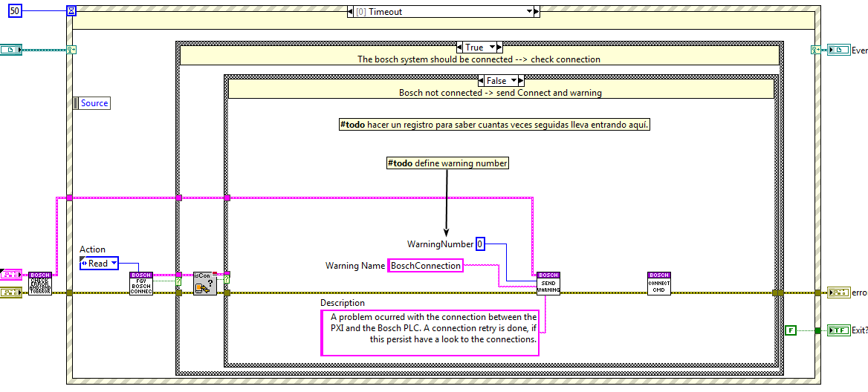Show previous case of the False structure
The height and width of the screenshot is (392, 868).
click(482, 81)
